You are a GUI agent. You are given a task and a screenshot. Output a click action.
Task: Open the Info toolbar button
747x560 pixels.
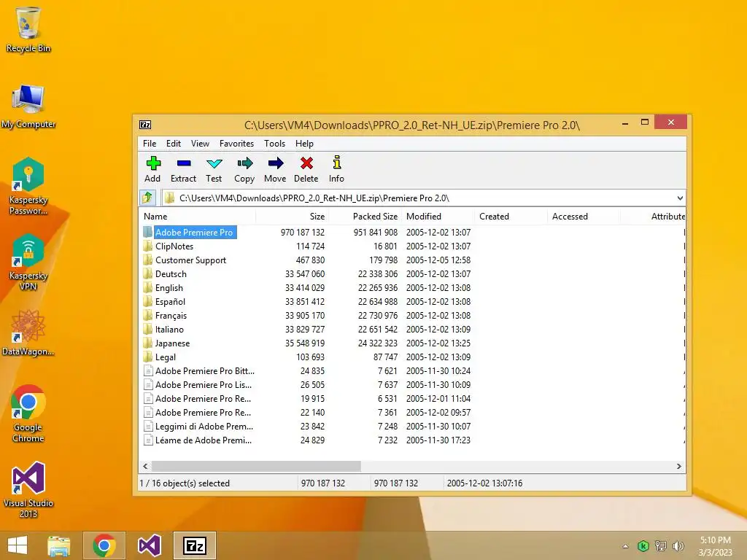pyautogui.click(x=336, y=169)
